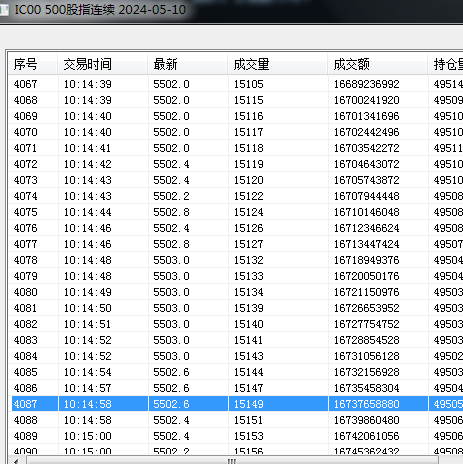Viewport: 463px width, 464px height.
Task: Click price 5502.8 in row 4075
Action: coord(171,212)
